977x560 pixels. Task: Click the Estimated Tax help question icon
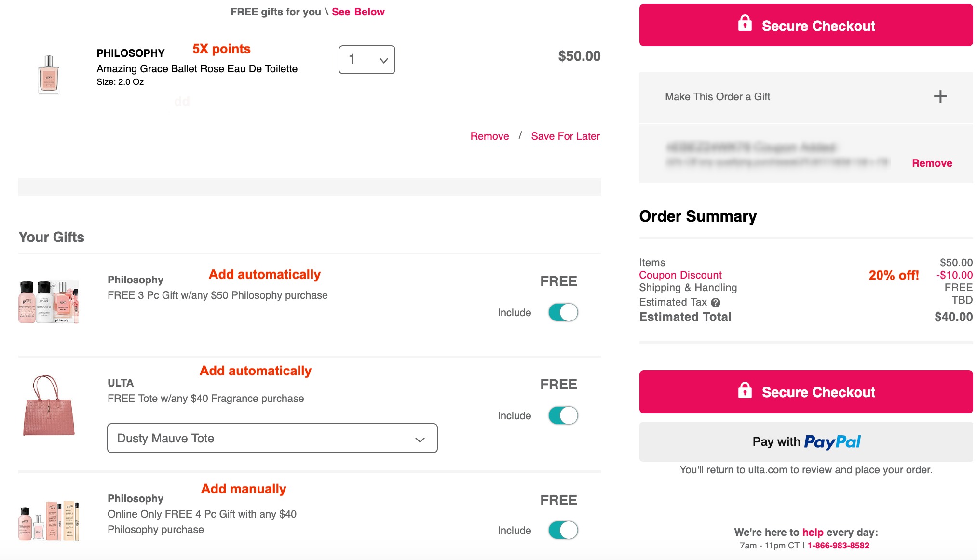[716, 303]
